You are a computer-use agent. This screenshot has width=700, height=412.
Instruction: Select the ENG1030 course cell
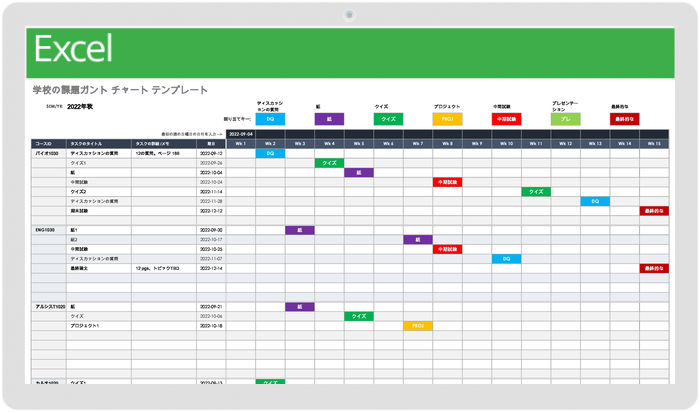pyautogui.click(x=49, y=230)
